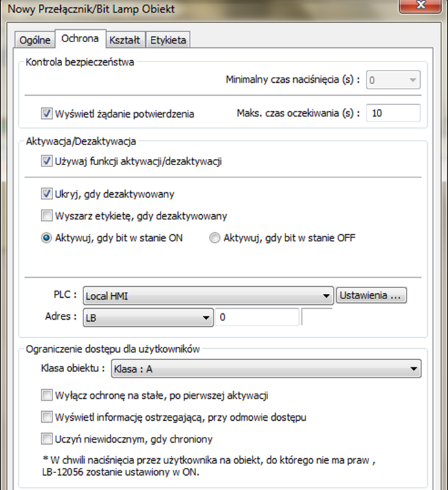448x490 pixels.
Task: Open Klasa obiektu dropdown showing Klasa : A
Action: point(266,369)
